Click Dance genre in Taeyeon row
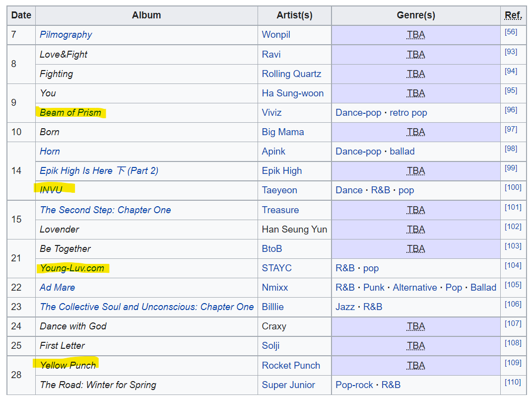The width and height of the screenshot is (532, 397). click(x=349, y=190)
